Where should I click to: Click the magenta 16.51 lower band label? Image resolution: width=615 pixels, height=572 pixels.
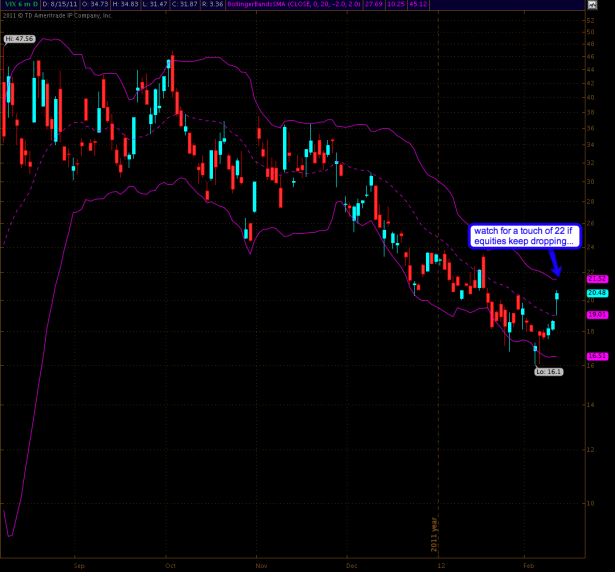pyautogui.click(x=598, y=354)
